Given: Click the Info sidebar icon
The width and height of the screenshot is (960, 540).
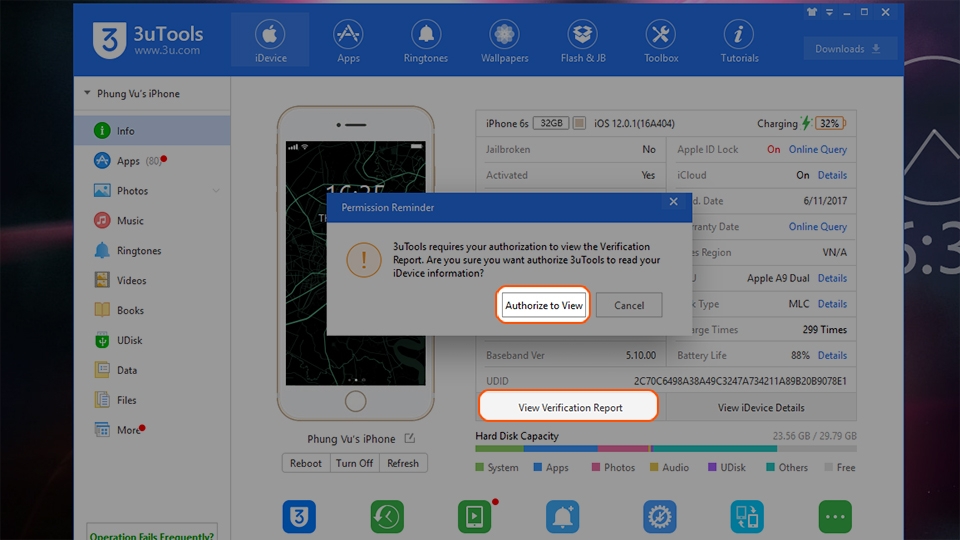Looking at the screenshot, I should click(x=102, y=130).
